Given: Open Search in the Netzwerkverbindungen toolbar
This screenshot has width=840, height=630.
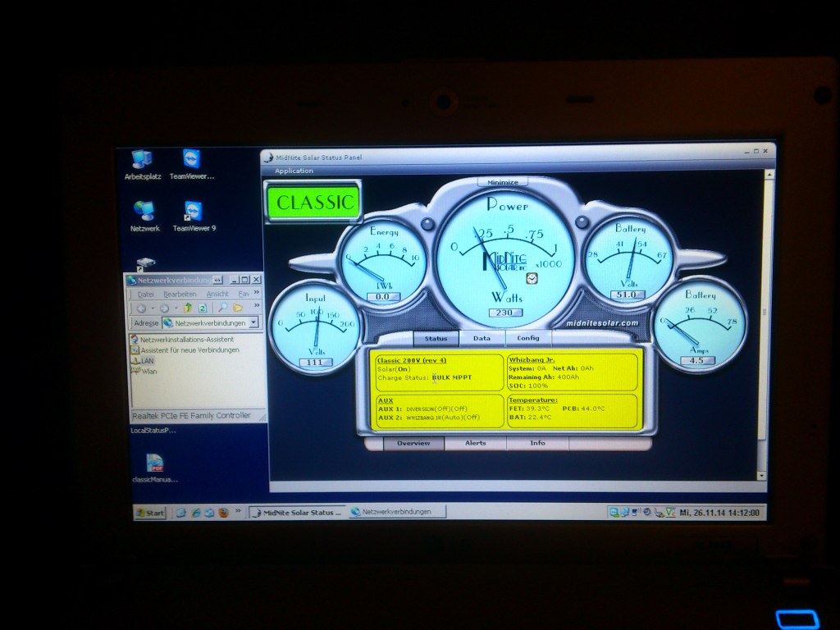Looking at the screenshot, I should pos(222,308).
